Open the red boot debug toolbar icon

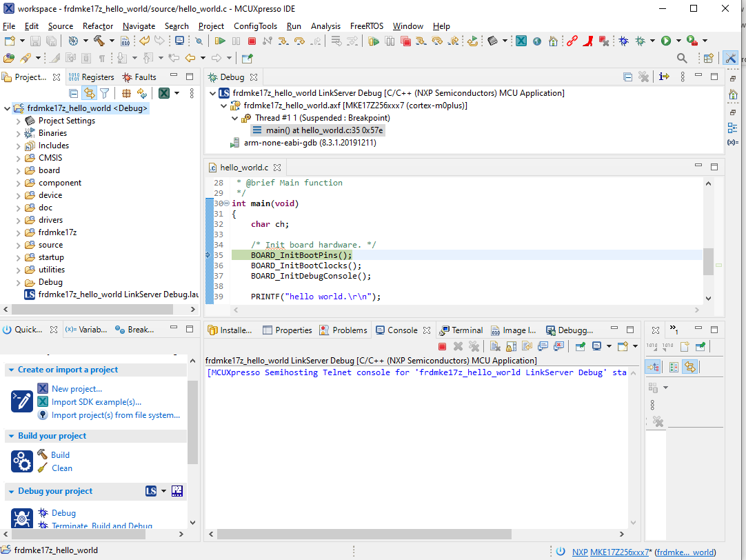pyautogui.click(x=587, y=41)
